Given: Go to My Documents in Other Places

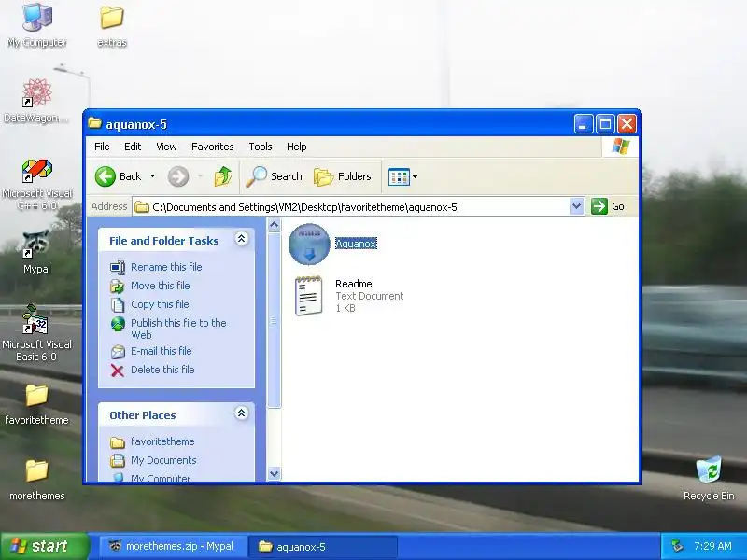Looking at the screenshot, I should click(153, 460).
